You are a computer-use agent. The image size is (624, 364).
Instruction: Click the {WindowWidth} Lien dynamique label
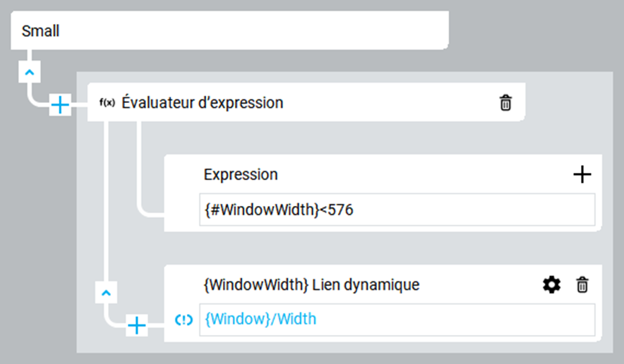click(x=311, y=285)
